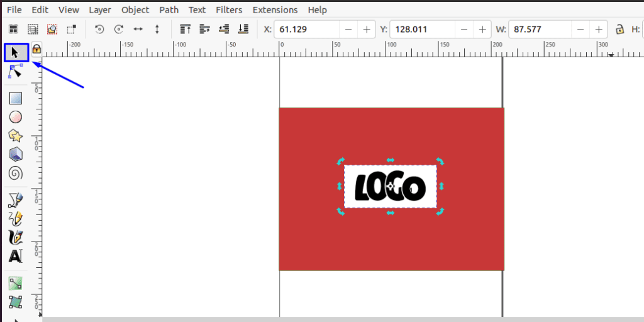Select the Rectangle tool
The image size is (644, 322).
pyautogui.click(x=16, y=99)
